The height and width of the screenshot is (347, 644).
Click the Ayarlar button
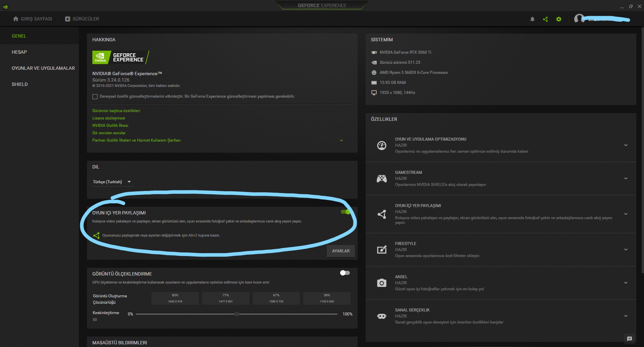click(341, 251)
